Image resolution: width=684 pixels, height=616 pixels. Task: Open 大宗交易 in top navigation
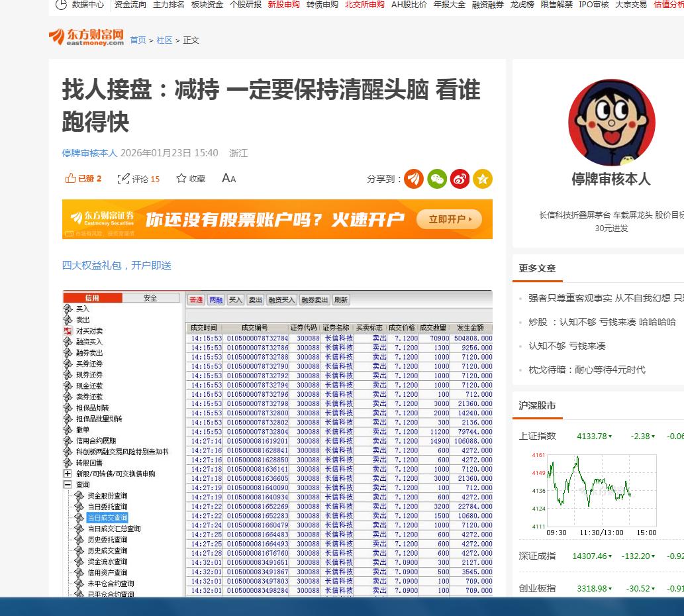click(631, 5)
